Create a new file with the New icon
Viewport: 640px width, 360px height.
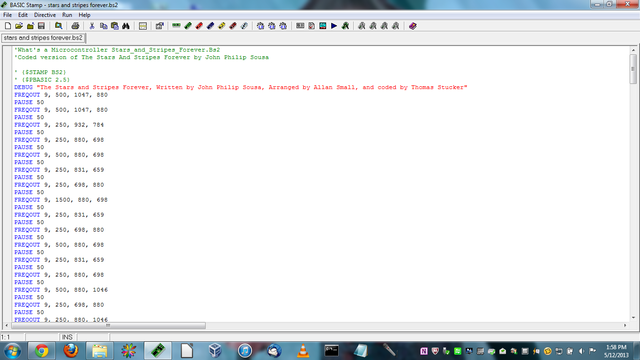coord(8,26)
